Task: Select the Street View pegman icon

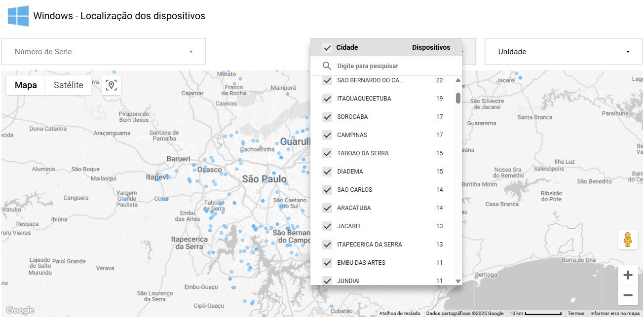Action: click(x=628, y=240)
